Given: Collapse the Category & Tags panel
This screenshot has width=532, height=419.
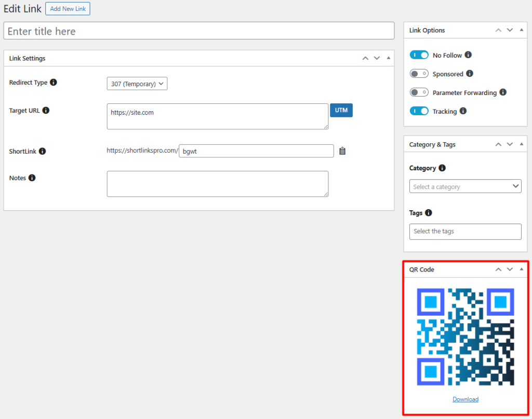Looking at the screenshot, I should [522, 144].
